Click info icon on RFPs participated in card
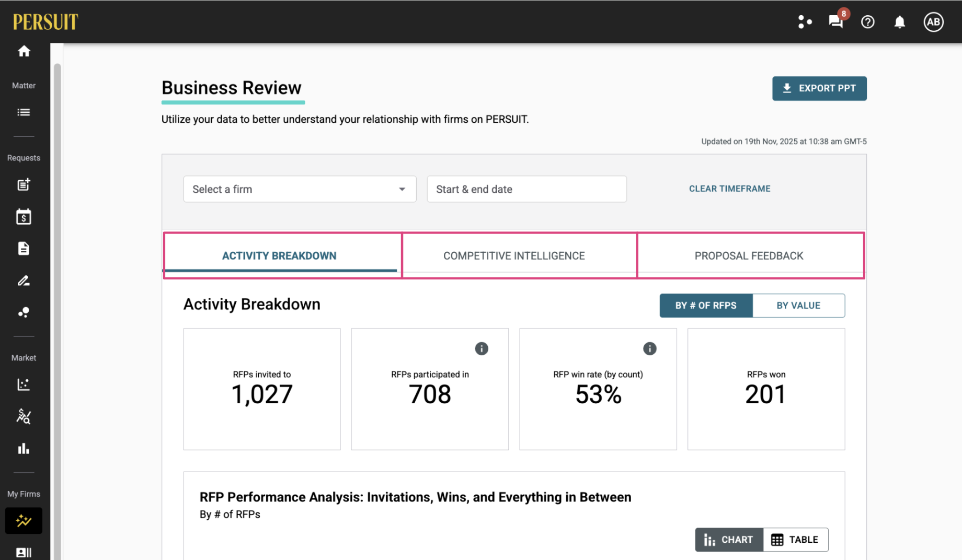This screenshot has width=962, height=560. pyautogui.click(x=482, y=348)
